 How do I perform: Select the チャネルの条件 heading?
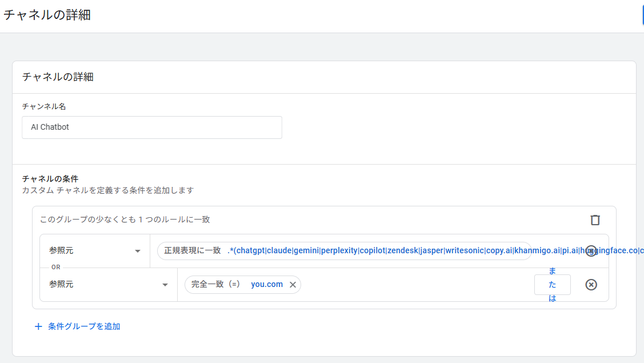click(x=50, y=179)
